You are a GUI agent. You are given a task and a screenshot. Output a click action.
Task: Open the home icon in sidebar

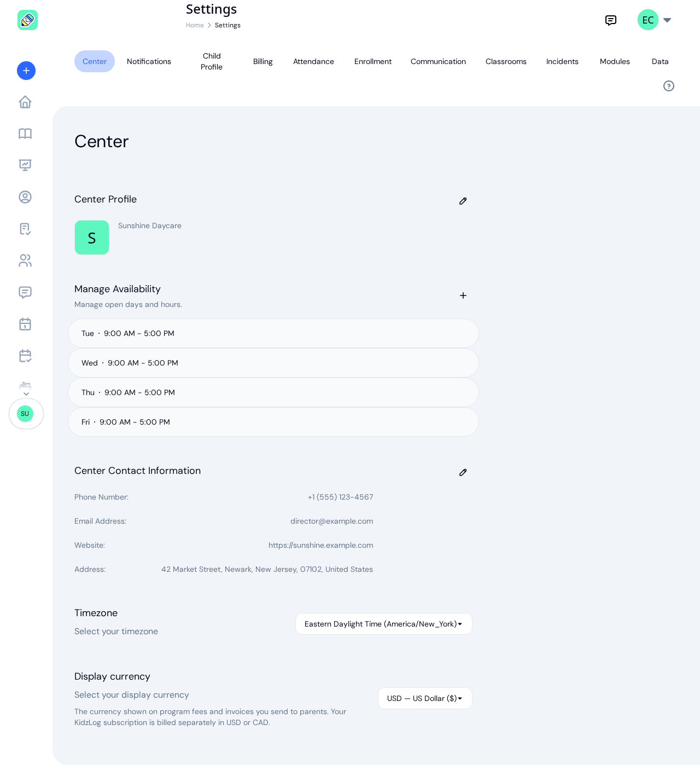[25, 102]
